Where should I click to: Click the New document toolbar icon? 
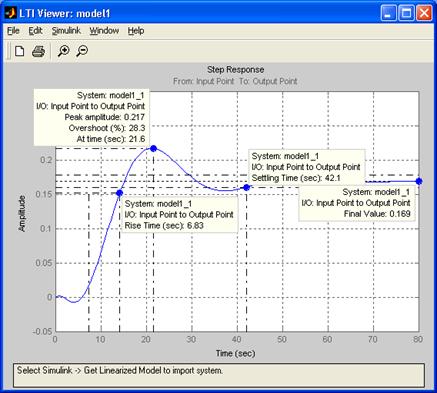tap(20, 51)
